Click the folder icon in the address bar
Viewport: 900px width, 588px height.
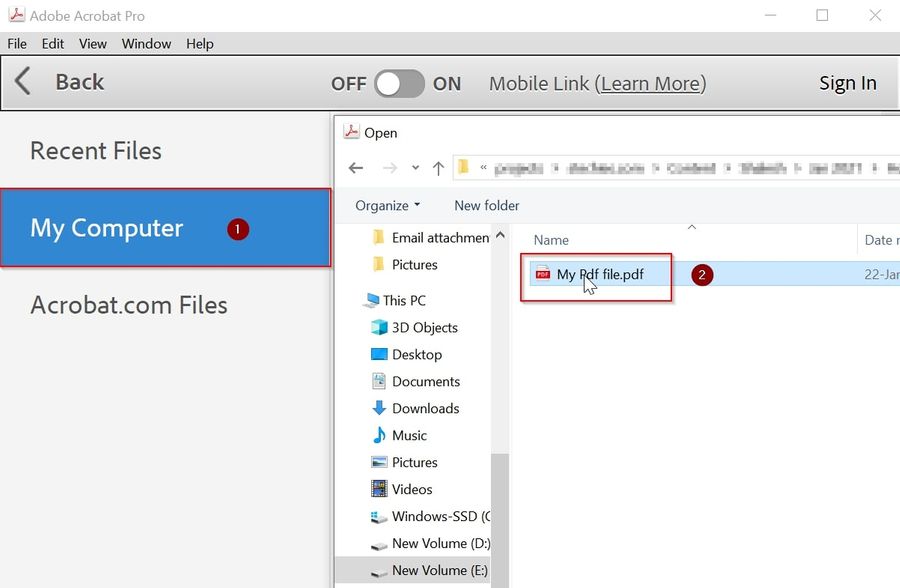[x=463, y=167]
